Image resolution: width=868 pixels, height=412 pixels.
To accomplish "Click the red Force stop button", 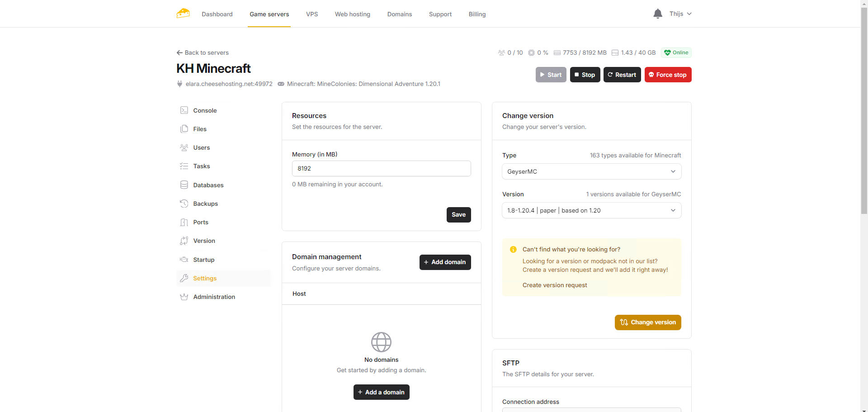I will pyautogui.click(x=668, y=75).
